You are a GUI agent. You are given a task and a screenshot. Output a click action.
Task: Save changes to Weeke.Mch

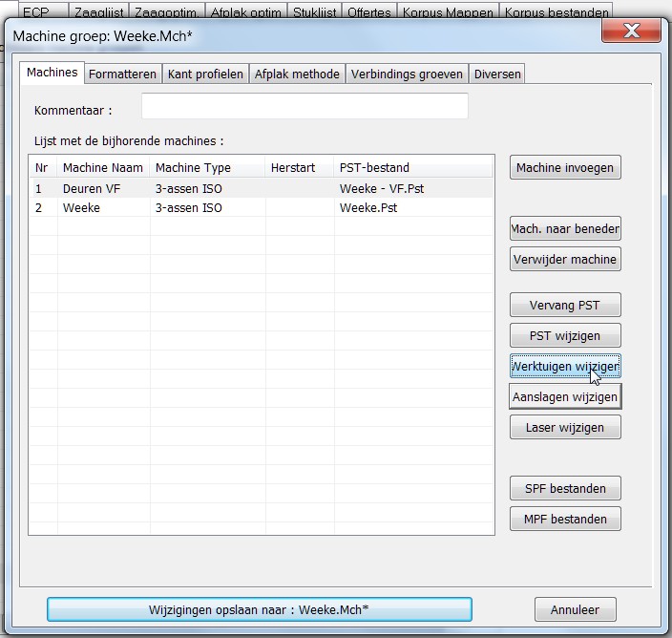(260, 609)
